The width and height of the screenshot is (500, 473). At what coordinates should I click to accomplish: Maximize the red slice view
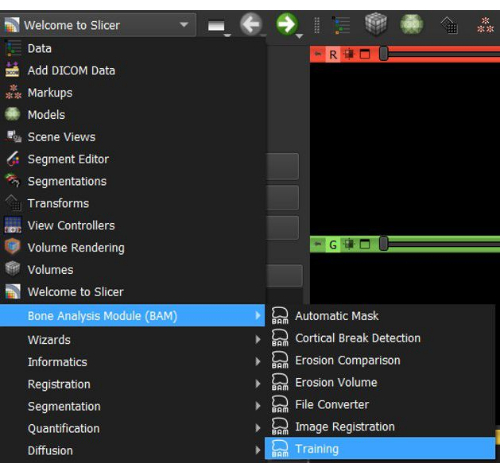(365, 54)
